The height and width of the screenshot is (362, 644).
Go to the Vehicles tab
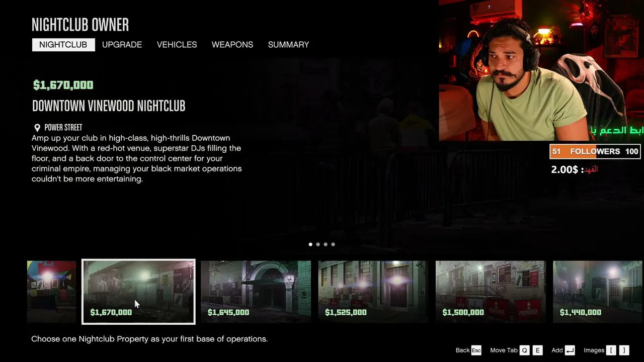tap(177, 45)
